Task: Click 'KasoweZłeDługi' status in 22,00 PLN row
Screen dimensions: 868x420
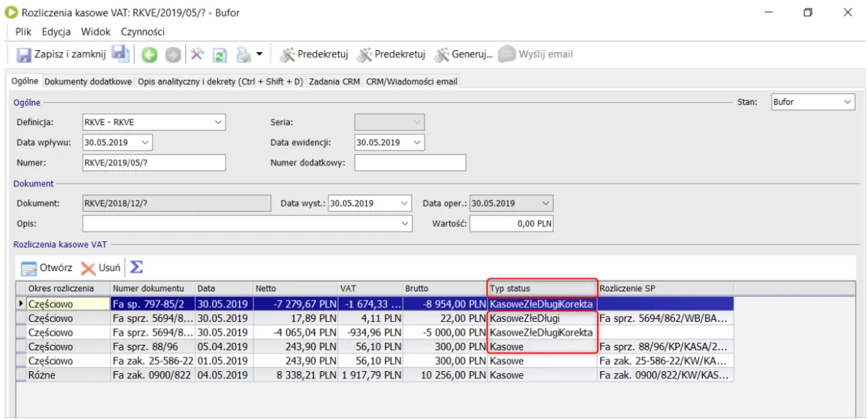Action: pyautogui.click(x=542, y=318)
